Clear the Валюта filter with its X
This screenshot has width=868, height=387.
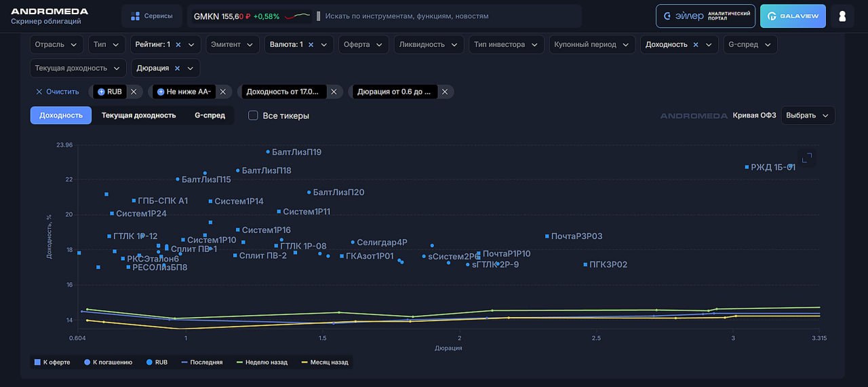tap(311, 45)
